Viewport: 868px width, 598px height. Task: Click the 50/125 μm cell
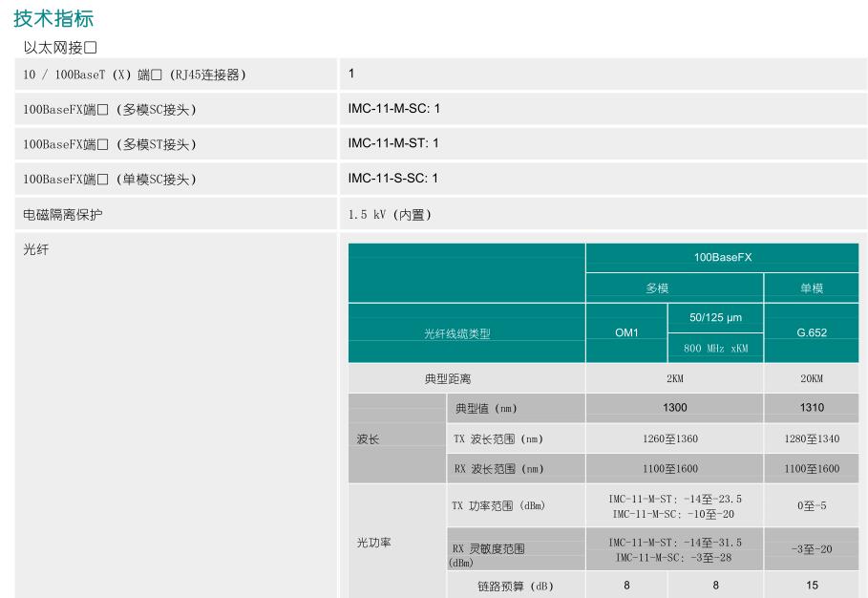coord(715,317)
